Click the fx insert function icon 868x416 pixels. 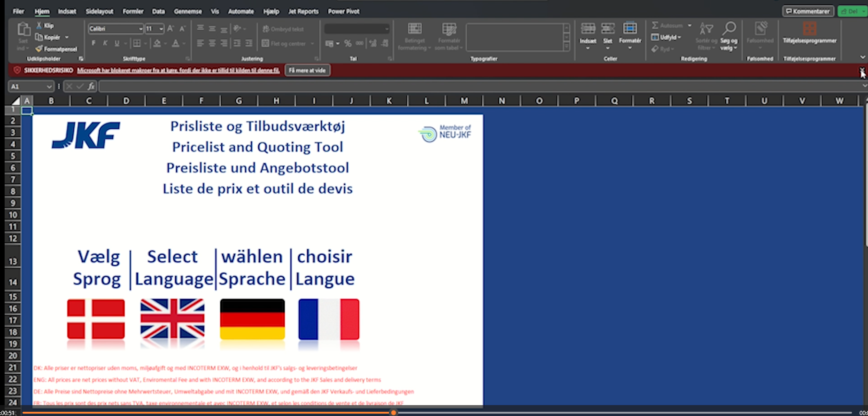[91, 86]
